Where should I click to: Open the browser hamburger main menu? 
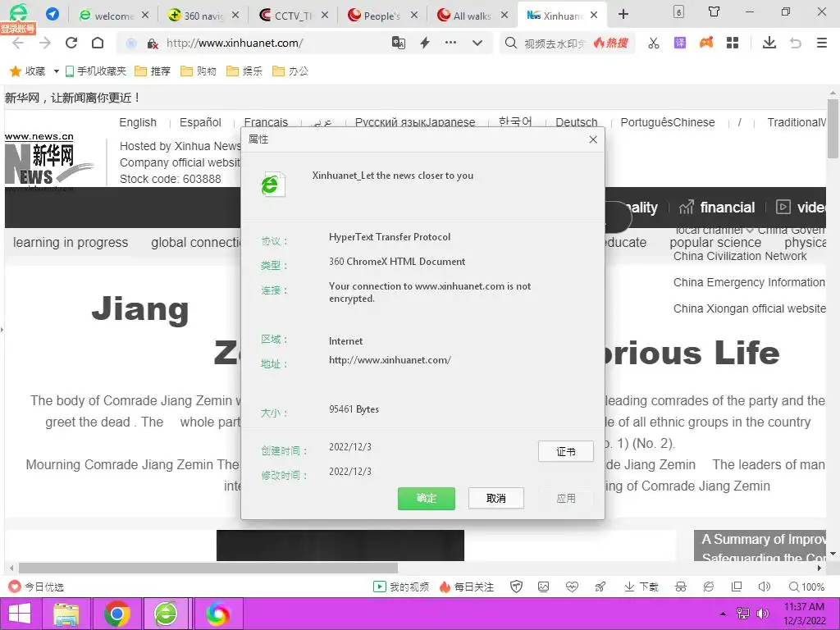822,43
